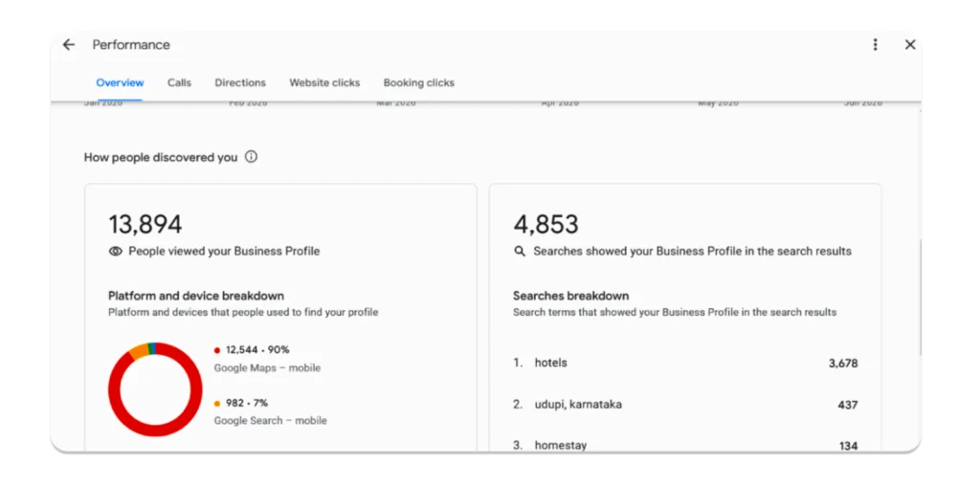The image size is (980, 487).
Task: Select the Overview tab
Action: 120,82
